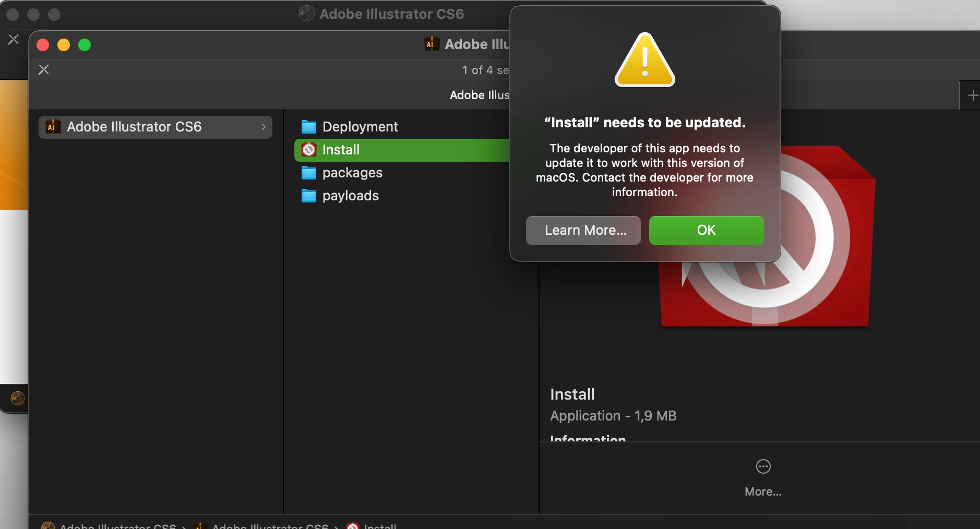Click the Information heading in preview pane

588,438
